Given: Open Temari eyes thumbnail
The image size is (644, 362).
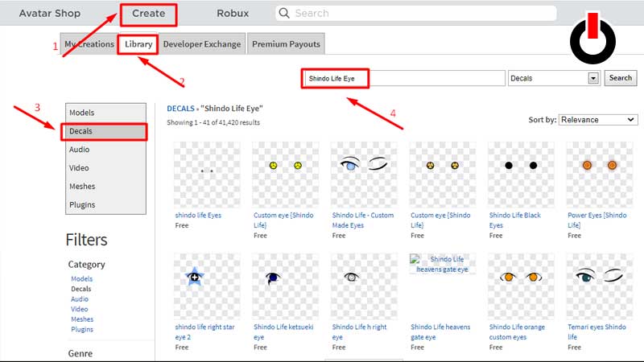Looking at the screenshot, I should pos(599,286).
